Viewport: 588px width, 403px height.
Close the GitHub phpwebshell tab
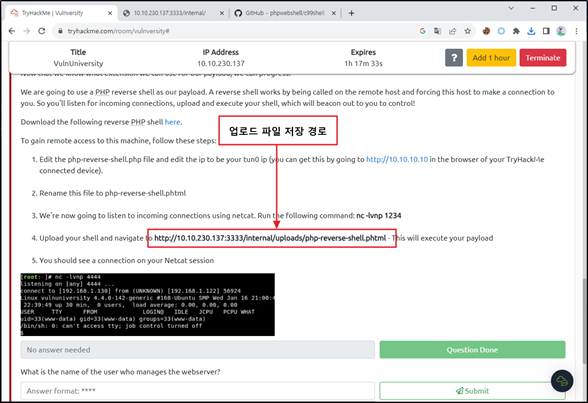click(x=333, y=13)
